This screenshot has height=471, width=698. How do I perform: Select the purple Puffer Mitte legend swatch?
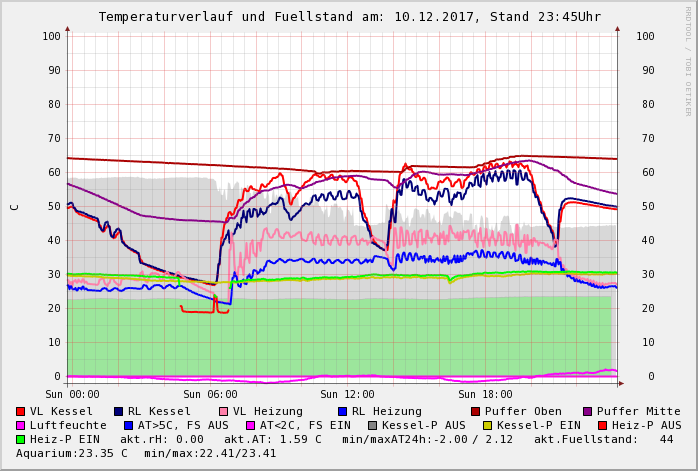(588, 411)
